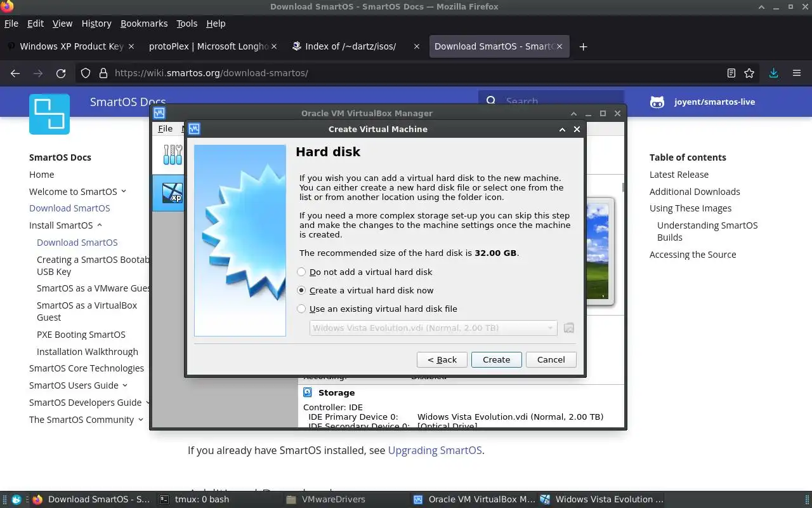
Task: Open Firefox Bookmarks menu
Action: [144, 23]
